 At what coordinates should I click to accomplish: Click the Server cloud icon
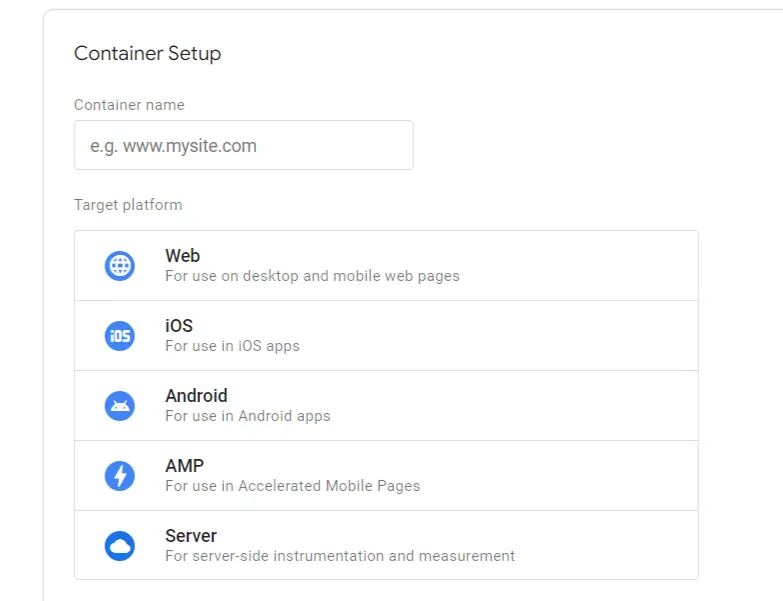tap(120, 546)
